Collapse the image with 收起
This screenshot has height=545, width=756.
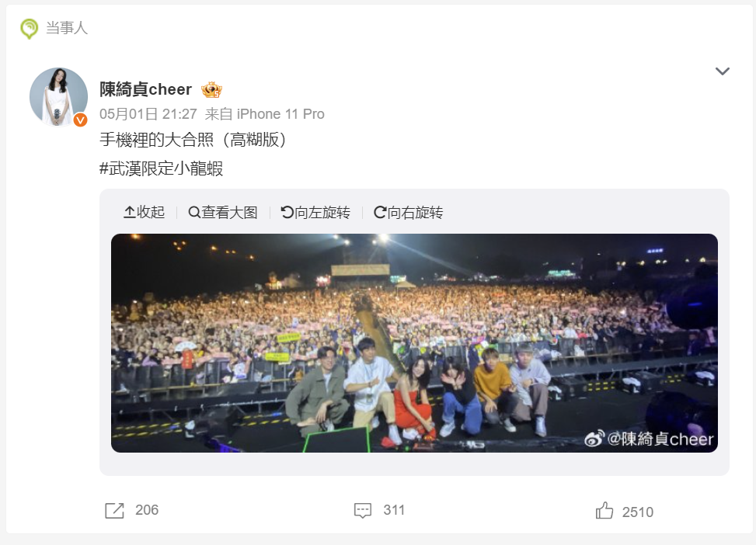click(x=145, y=212)
